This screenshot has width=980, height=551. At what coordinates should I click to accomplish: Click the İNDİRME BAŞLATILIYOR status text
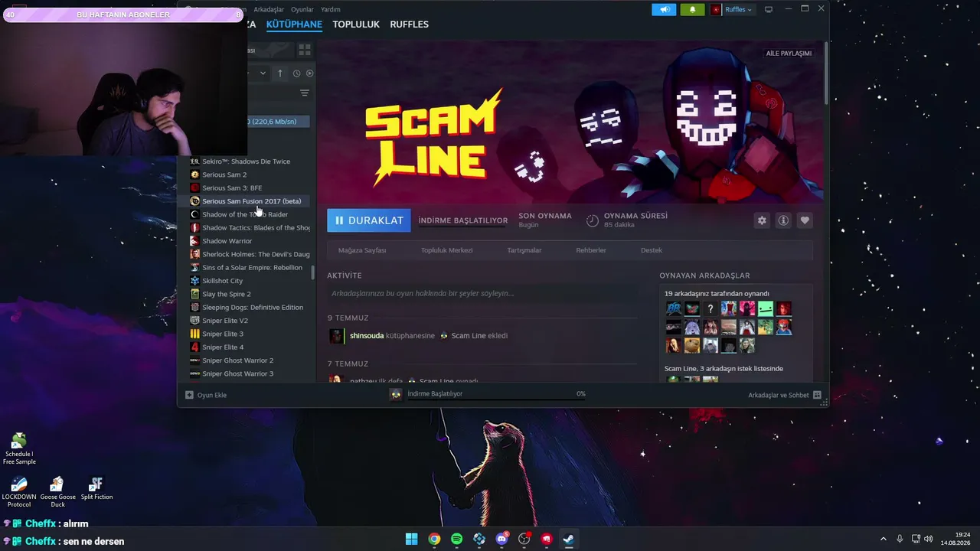tap(463, 220)
